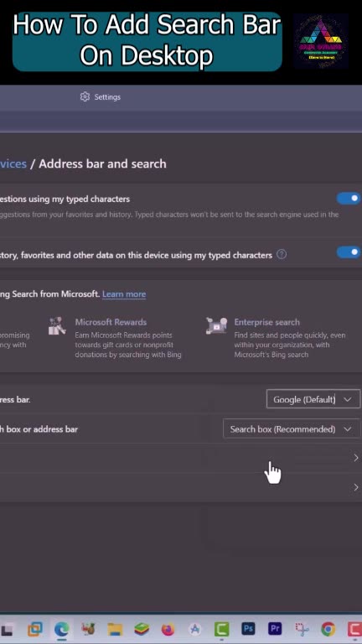
Task: Click the Microsoft Rewards gift icon
Action: click(x=57, y=325)
